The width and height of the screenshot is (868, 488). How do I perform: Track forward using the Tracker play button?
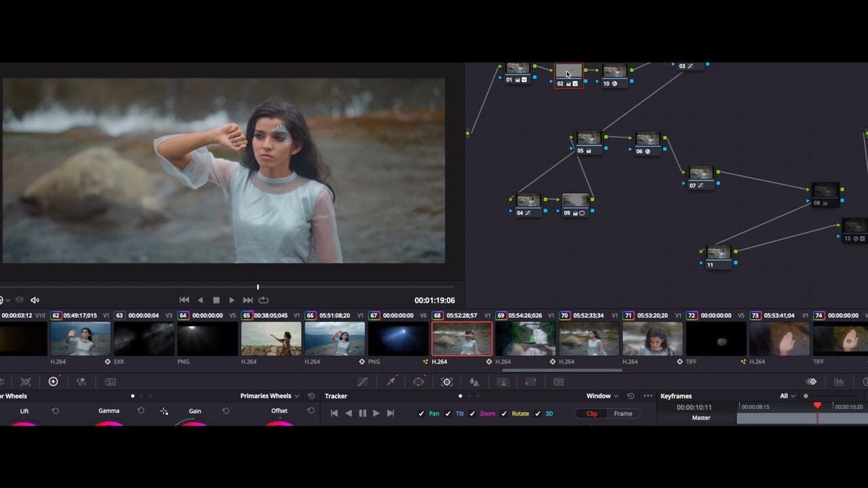[376, 413]
